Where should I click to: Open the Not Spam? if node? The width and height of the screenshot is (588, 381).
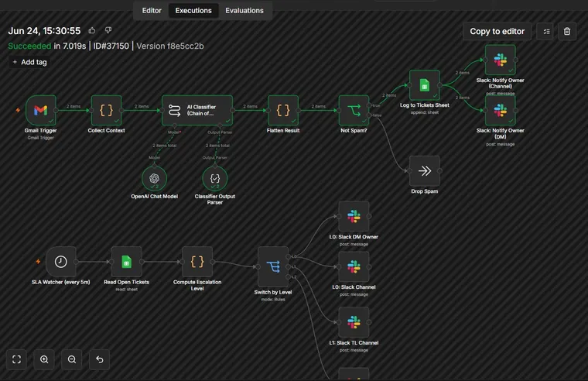354,111
